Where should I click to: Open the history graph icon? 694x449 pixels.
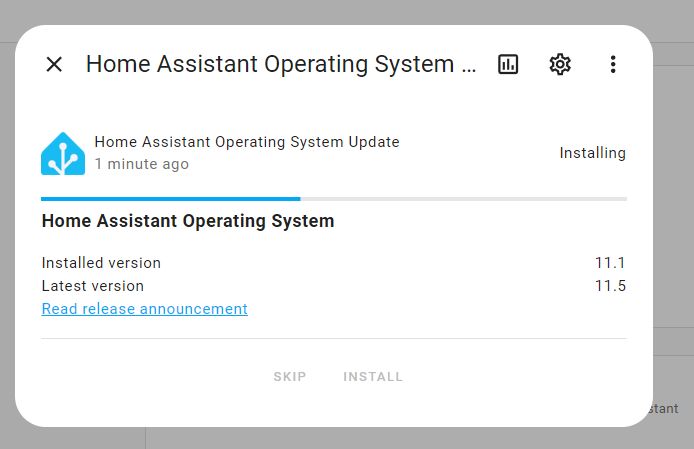pyautogui.click(x=508, y=64)
